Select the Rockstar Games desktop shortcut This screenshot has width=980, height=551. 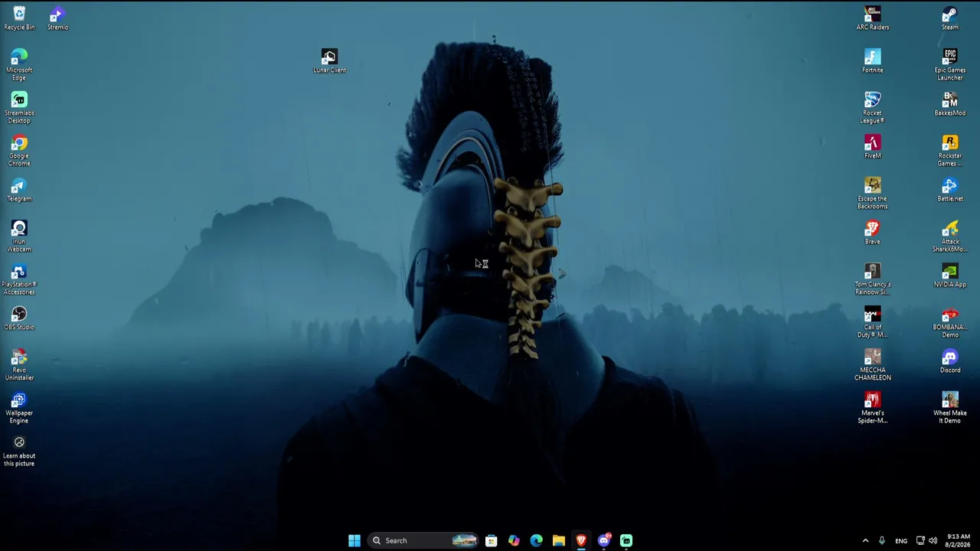950,151
